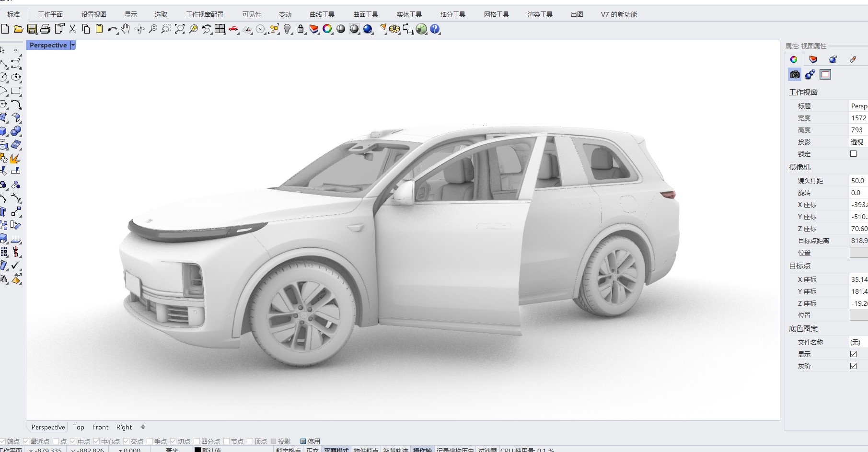Viewport: 868px width, 452px height.
Task: Click the camera 位置 button
Action: pyautogui.click(x=858, y=253)
